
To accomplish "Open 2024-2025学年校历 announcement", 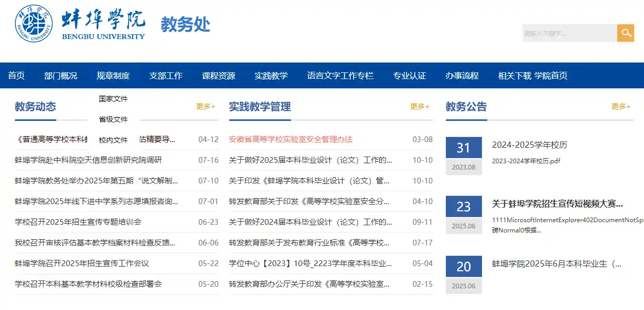I will (x=529, y=145).
